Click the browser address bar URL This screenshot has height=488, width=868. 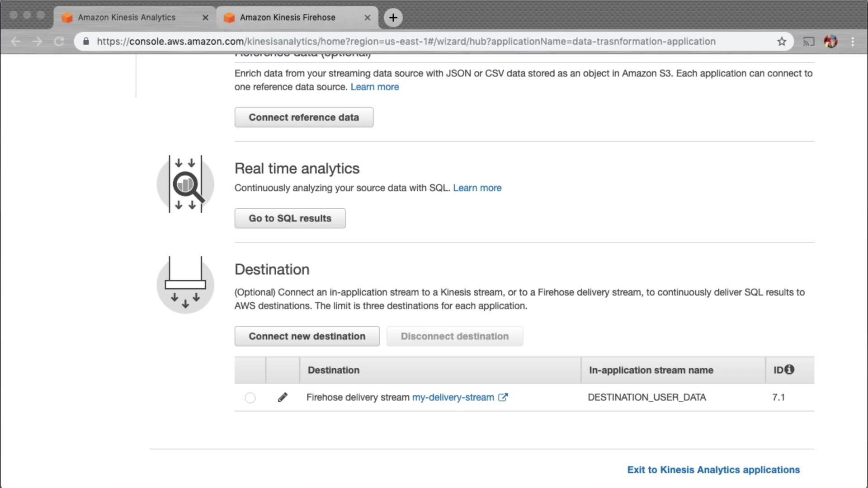[x=406, y=42]
